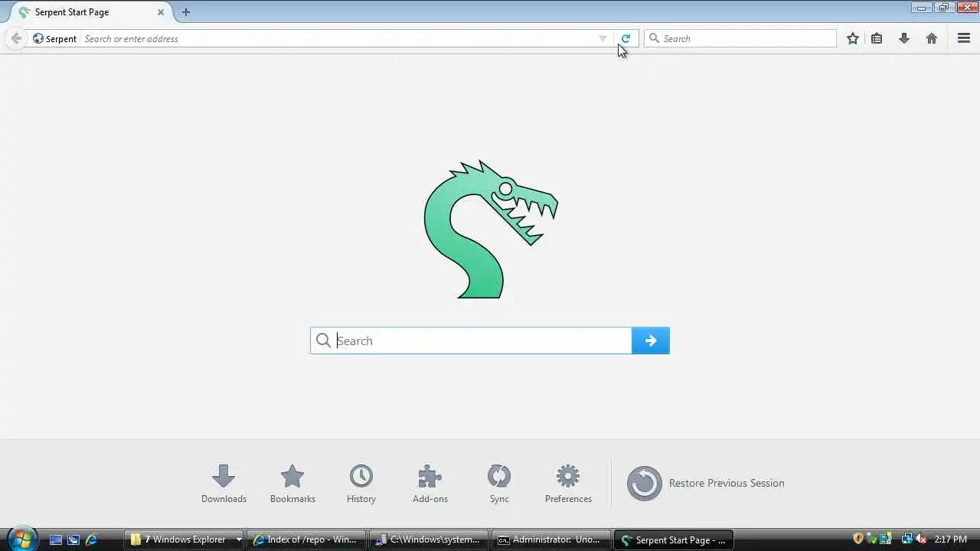The width and height of the screenshot is (980, 551).
Task: Close the Serpent Start Page tab
Action: (161, 12)
